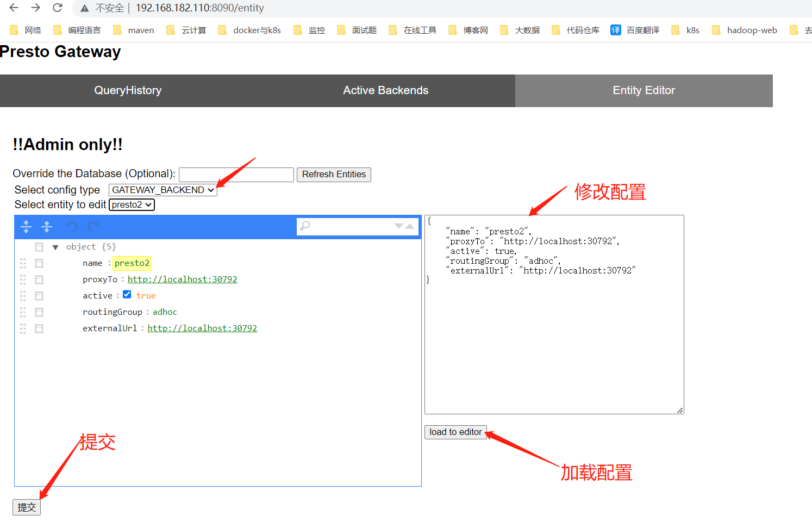Click the Override the Database input field
The image size is (812, 522).
[236, 175]
